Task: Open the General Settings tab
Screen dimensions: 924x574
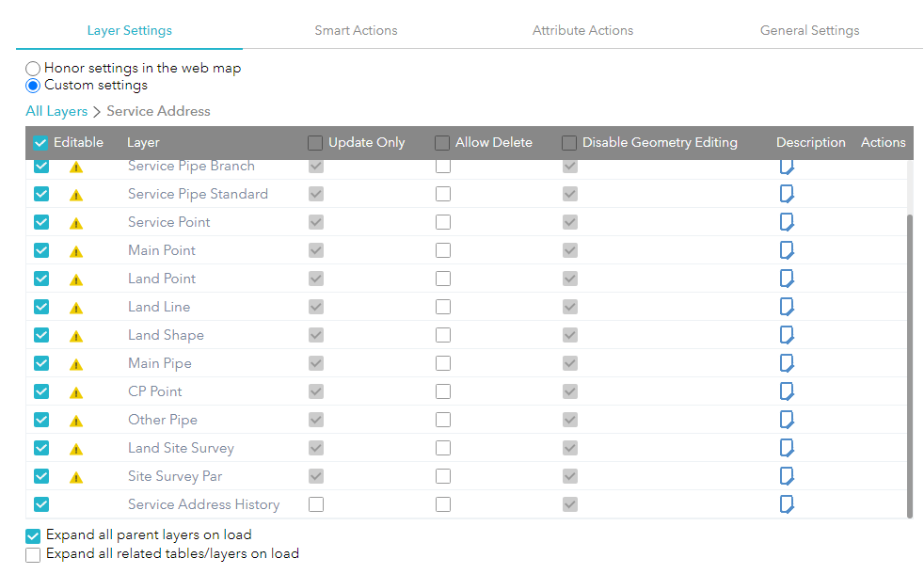Action: [809, 30]
